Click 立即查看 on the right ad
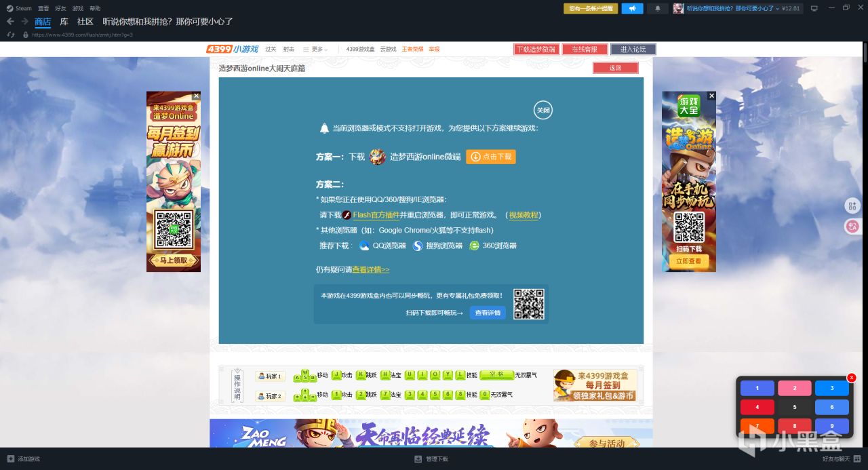 688,260
